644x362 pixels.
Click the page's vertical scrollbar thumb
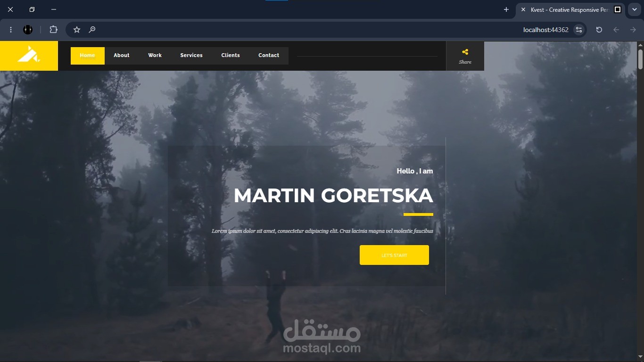coord(640,59)
